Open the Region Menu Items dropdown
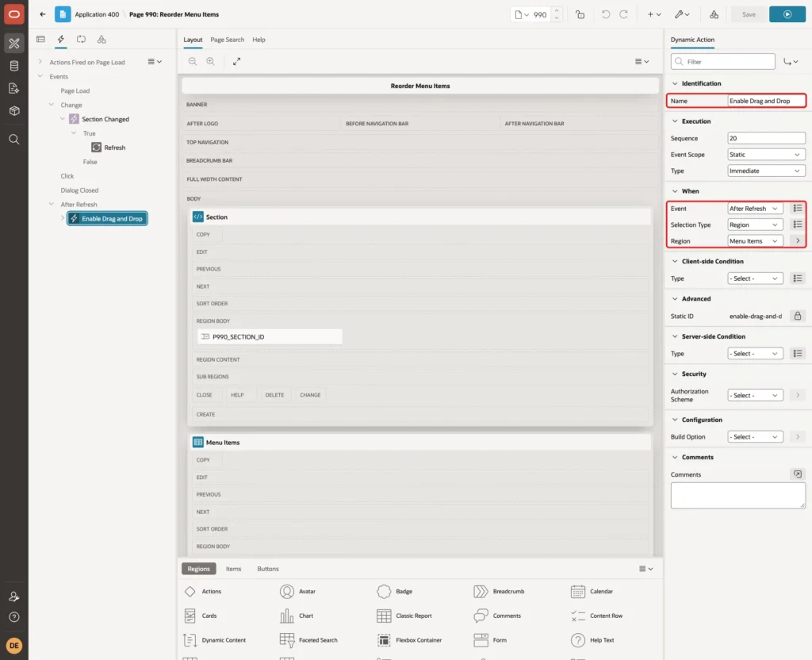 point(755,241)
